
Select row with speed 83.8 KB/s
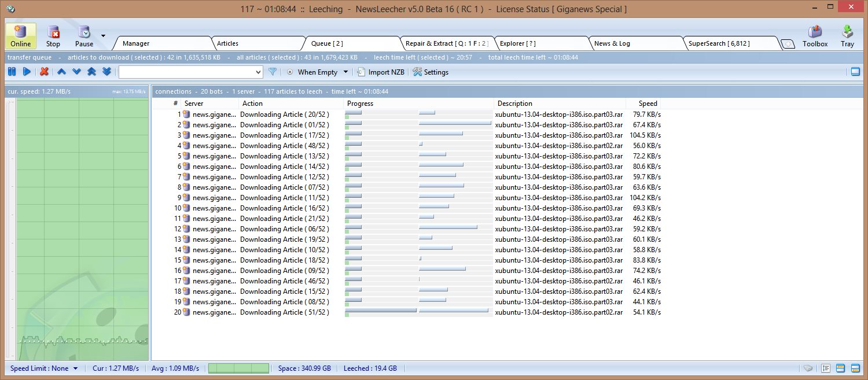click(407, 260)
